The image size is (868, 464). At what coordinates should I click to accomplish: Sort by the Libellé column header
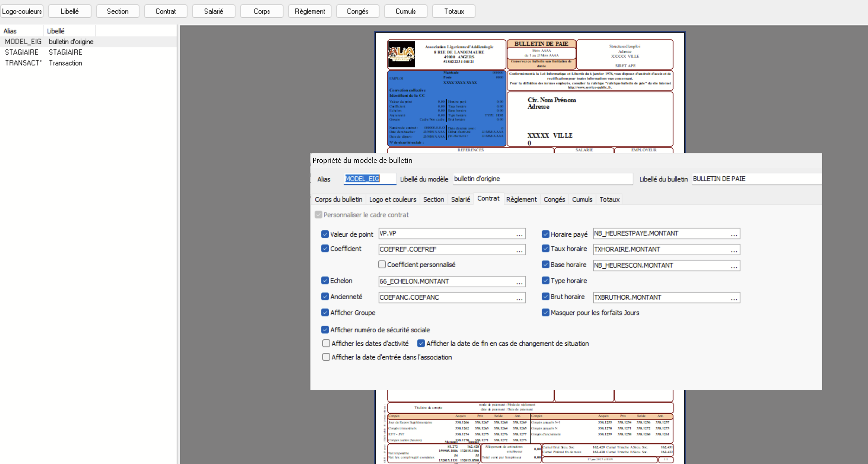pos(69,31)
